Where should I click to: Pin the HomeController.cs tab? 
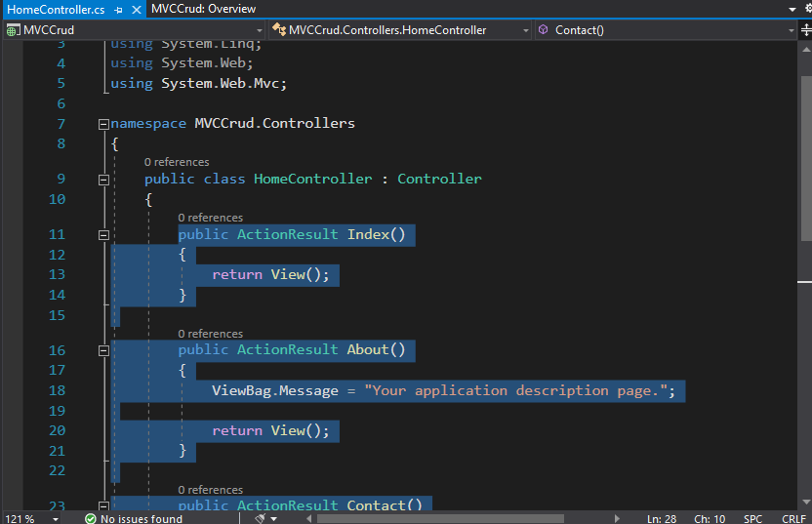click(119, 10)
